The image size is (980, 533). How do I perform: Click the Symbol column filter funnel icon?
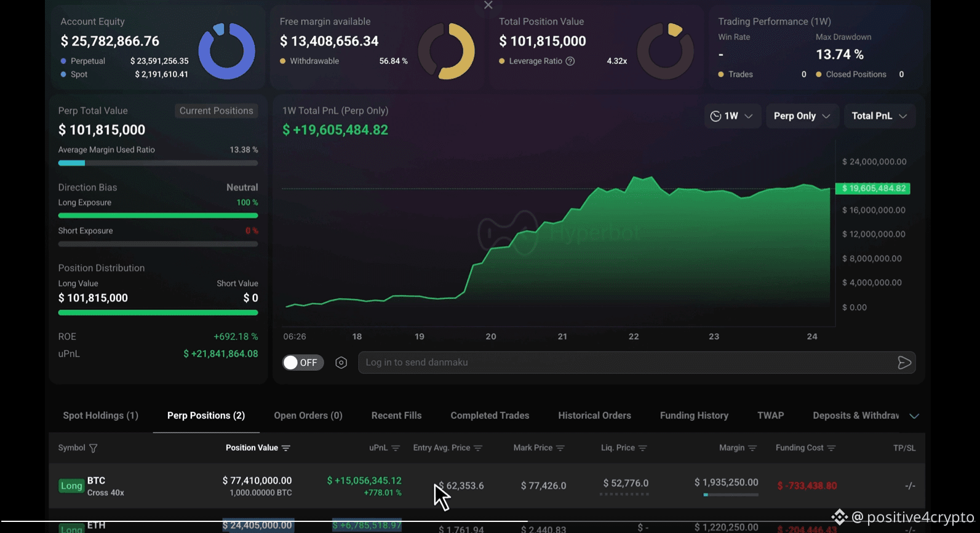pyautogui.click(x=94, y=448)
